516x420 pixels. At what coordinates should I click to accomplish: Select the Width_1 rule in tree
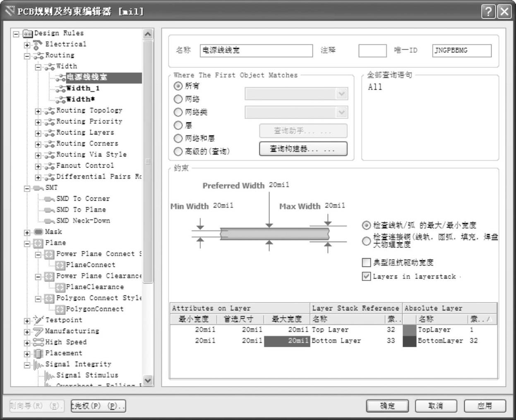(x=83, y=88)
